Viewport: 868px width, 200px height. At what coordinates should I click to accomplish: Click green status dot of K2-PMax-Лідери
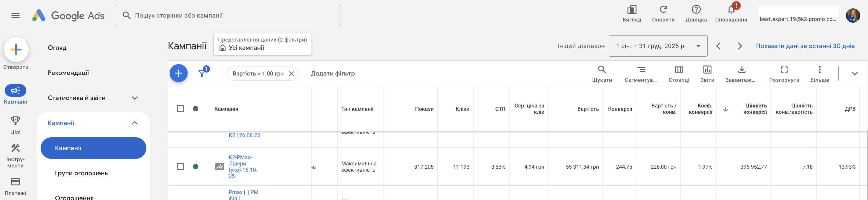(x=195, y=167)
